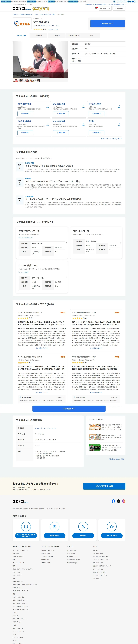
Task: Open the GMO apps grid icon in top bar
Action: (114, 2)
